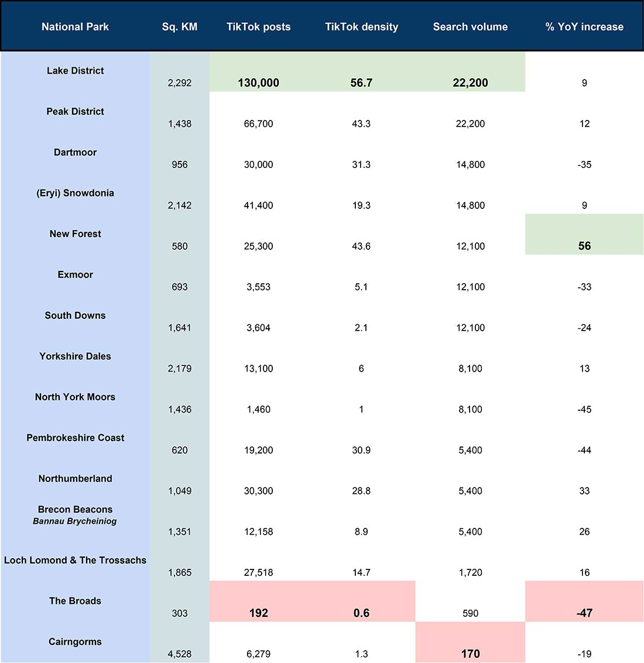Click the TikTok density header
This screenshot has width=644, height=663.
click(361, 27)
